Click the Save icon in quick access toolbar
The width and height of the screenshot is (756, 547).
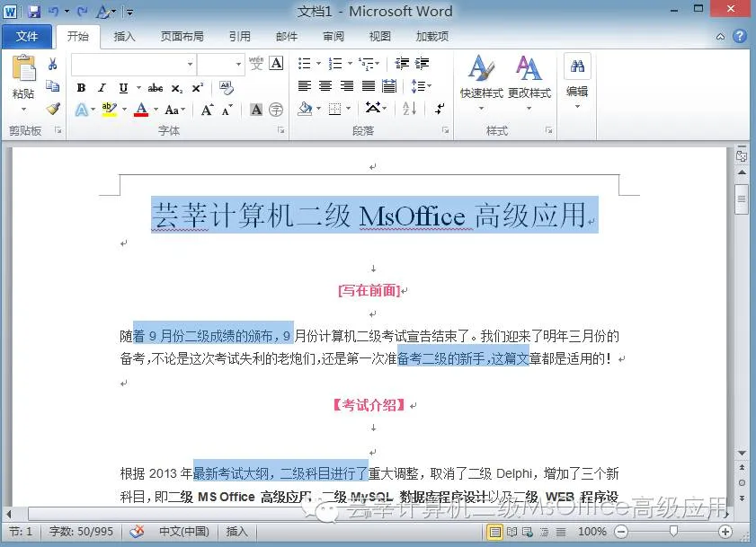(34, 11)
